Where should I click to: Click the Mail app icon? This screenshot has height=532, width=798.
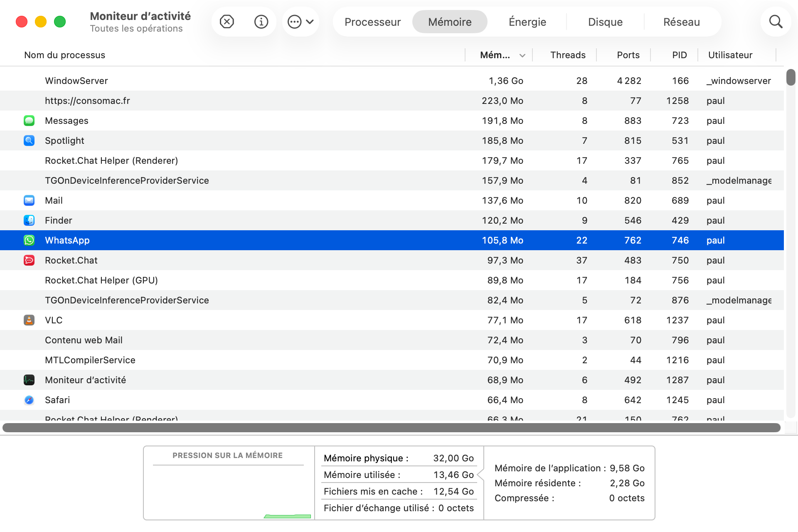29,200
